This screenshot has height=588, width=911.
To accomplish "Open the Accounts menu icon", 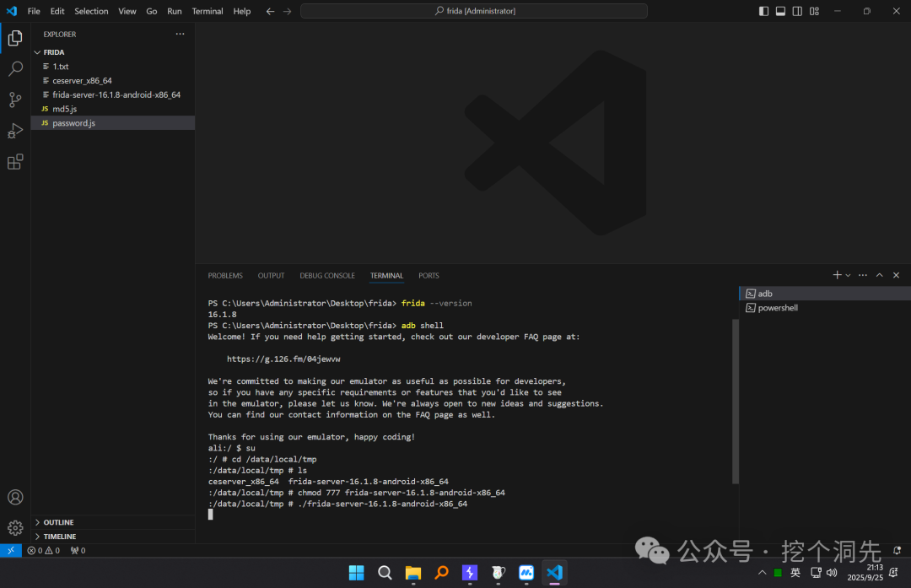I will (15, 498).
